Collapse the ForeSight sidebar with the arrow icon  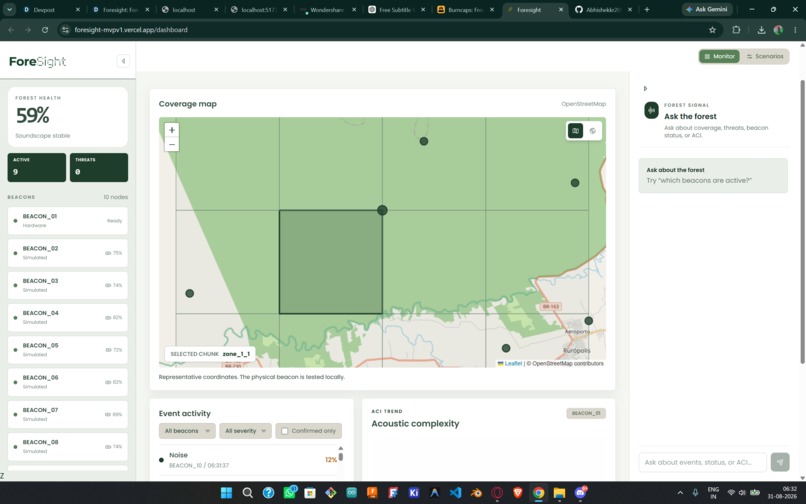click(x=123, y=61)
